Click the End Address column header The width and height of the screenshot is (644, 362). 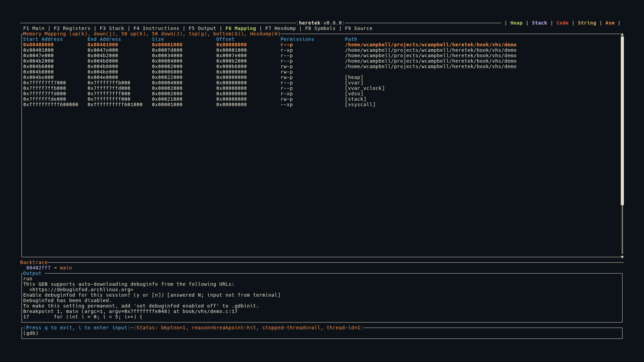(x=104, y=39)
